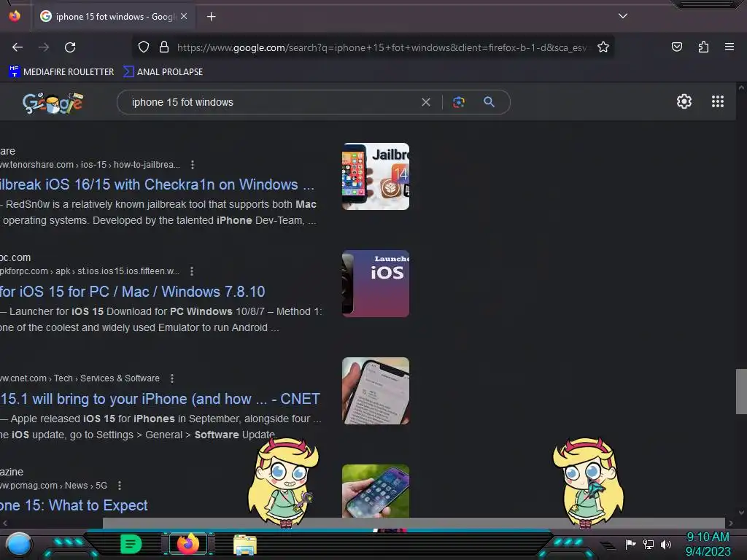Close the iphone 15 fot windows tab
Screen dimensions: 747x560
click(184, 16)
